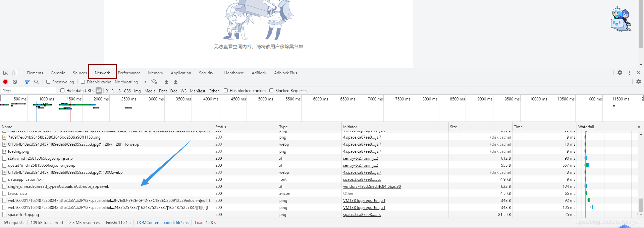This screenshot has width=644, height=228.
Task: Filter requests by Doc
Action: 174,91
